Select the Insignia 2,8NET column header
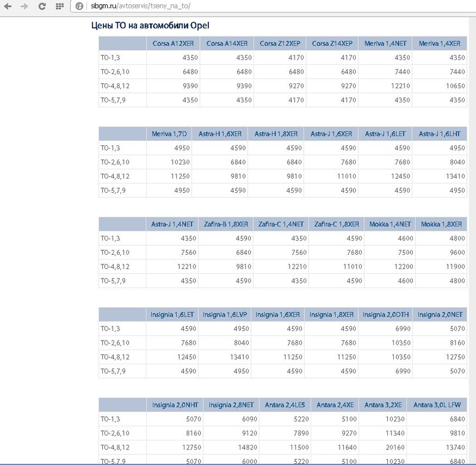476x465 pixels. click(x=231, y=405)
